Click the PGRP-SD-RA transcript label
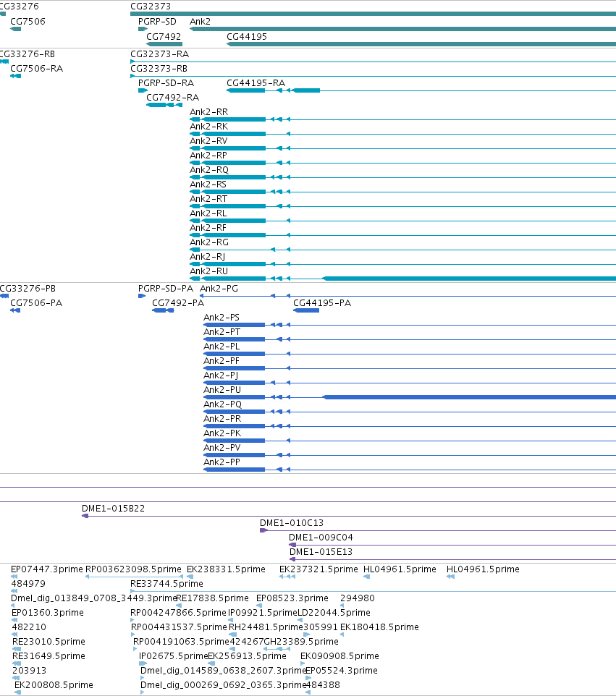The height and width of the screenshot is (696, 616). tap(166, 83)
